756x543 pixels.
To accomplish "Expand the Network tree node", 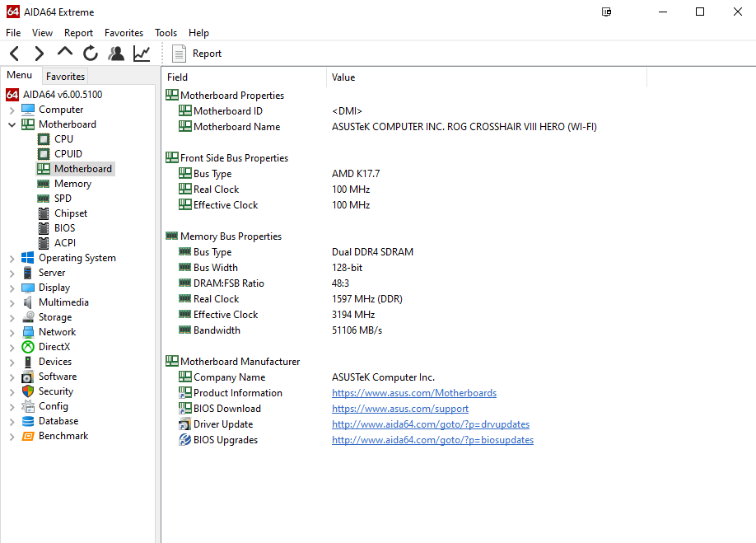I will coord(12,333).
